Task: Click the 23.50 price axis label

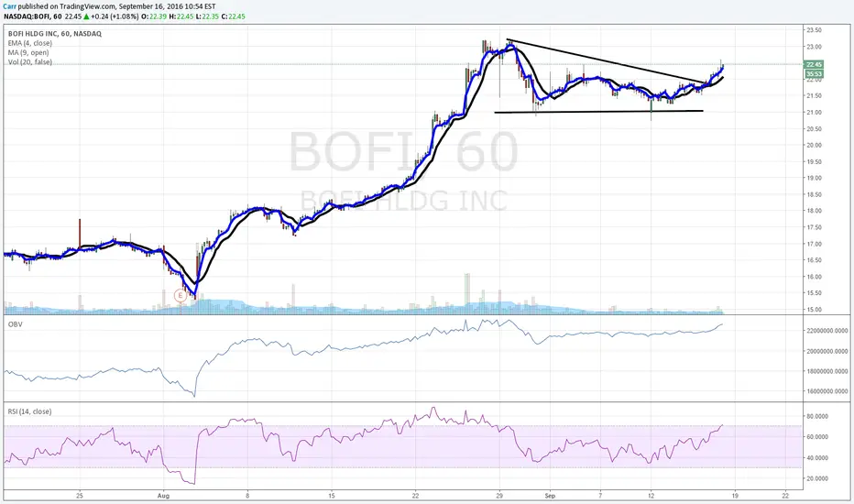Action: (815, 30)
